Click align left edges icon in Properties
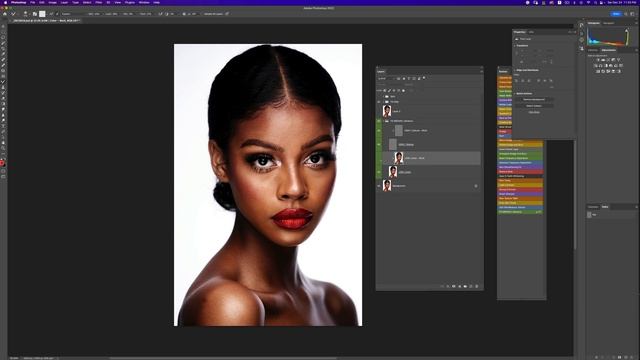This screenshot has width=640, height=360. [516, 81]
